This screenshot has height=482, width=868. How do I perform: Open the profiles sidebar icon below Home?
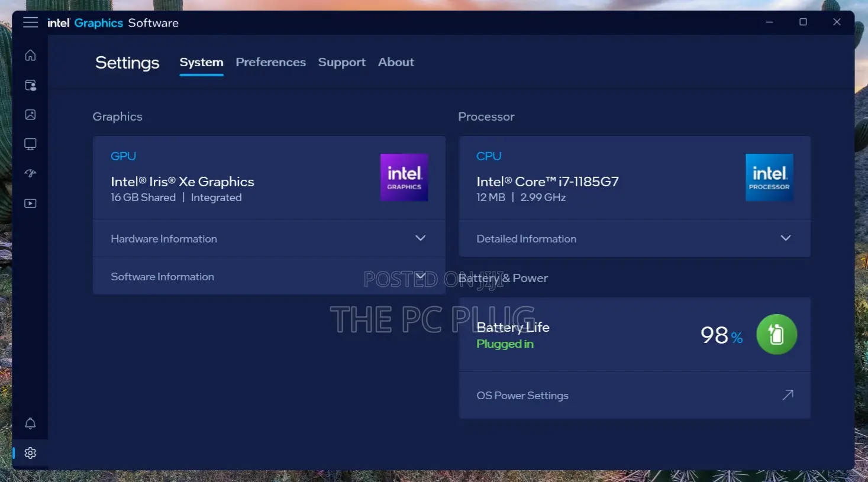pyautogui.click(x=30, y=85)
